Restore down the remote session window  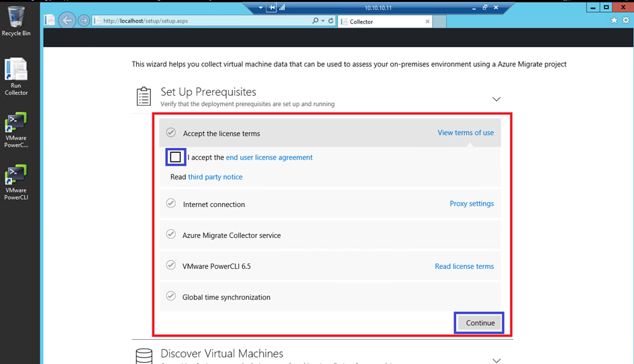(485, 7)
